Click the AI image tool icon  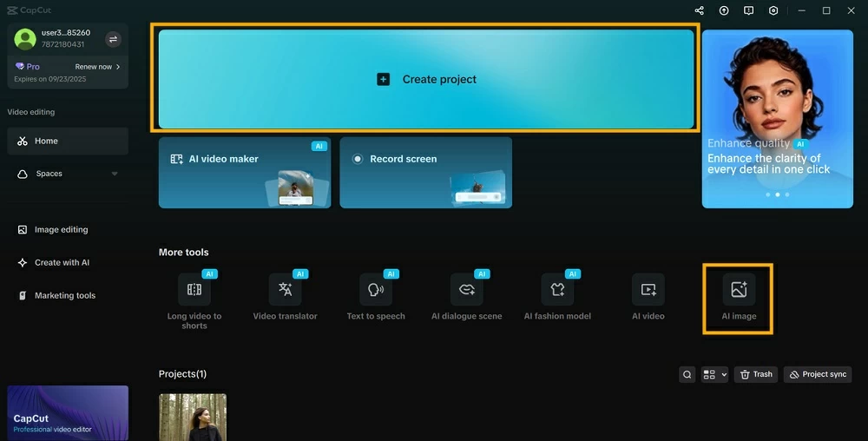(x=739, y=290)
